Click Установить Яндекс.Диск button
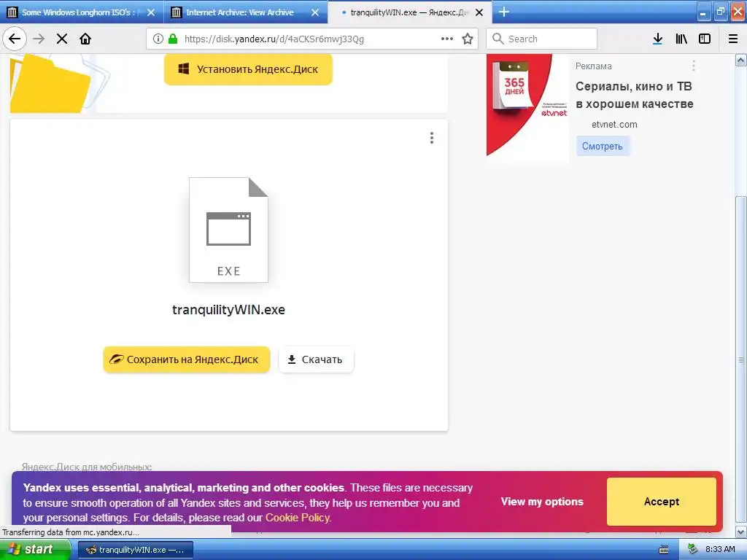This screenshot has height=560, width=747. (x=248, y=69)
